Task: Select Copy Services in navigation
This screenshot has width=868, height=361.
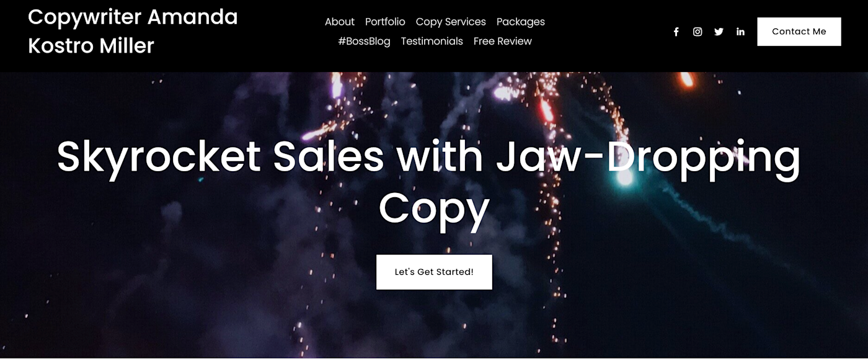Action: point(451,22)
